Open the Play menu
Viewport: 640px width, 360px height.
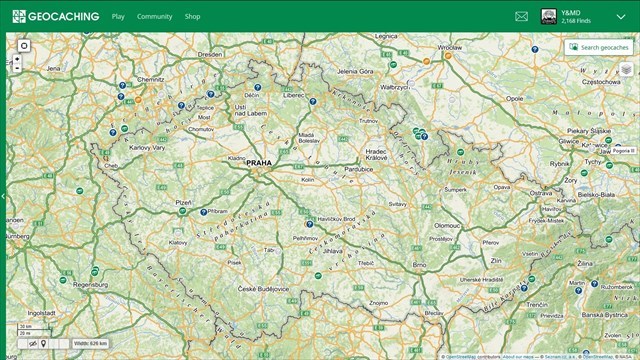pyautogui.click(x=118, y=17)
